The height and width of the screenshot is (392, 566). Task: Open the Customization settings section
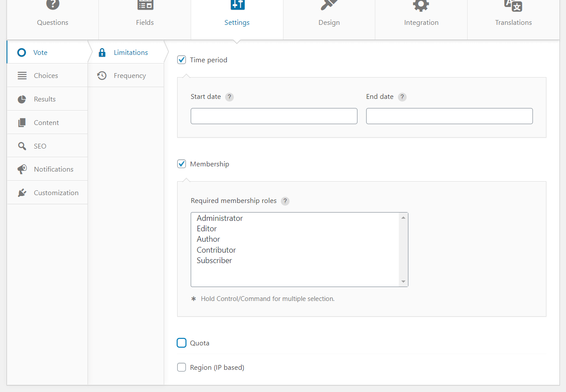click(47, 193)
